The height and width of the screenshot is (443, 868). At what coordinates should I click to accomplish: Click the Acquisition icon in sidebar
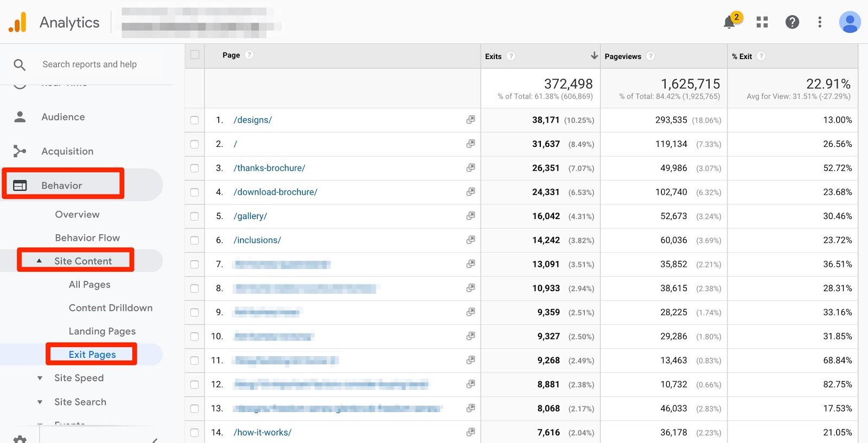point(20,151)
